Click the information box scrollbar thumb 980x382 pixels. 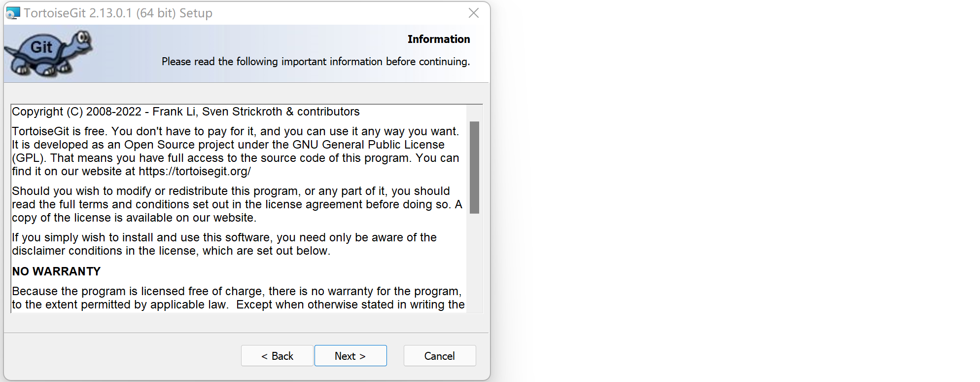coord(474,167)
